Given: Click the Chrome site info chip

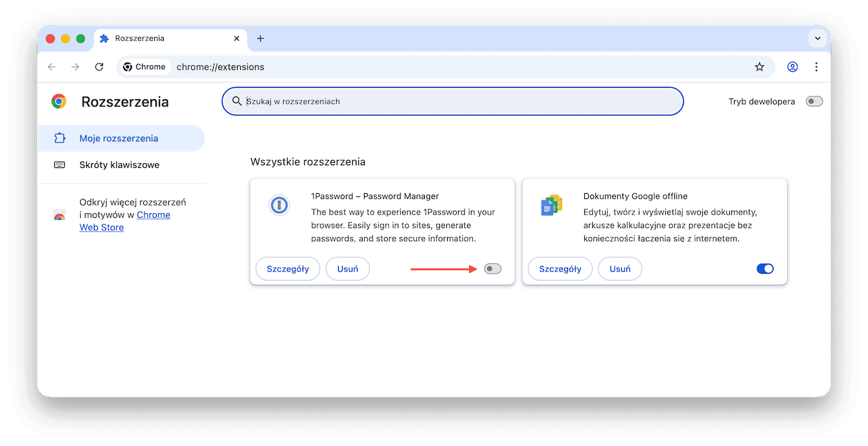Looking at the screenshot, I should (145, 67).
